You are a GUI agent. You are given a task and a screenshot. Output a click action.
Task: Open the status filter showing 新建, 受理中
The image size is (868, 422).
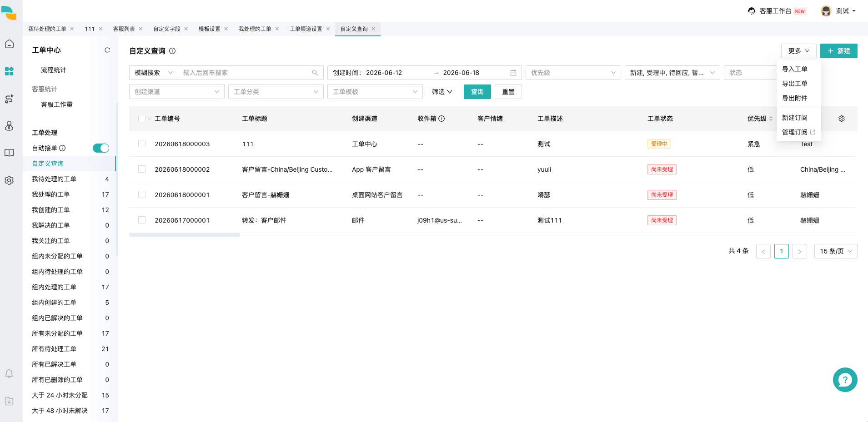click(x=672, y=73)
